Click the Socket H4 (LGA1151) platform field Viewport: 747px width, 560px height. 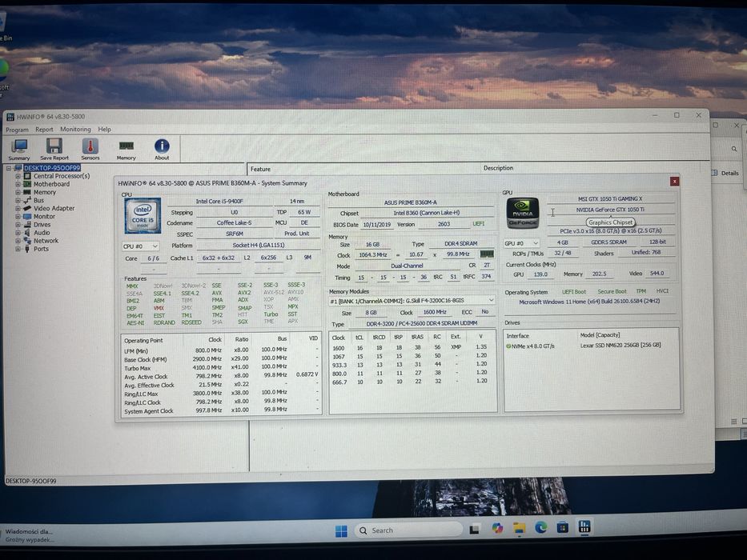tap(259, 246)
